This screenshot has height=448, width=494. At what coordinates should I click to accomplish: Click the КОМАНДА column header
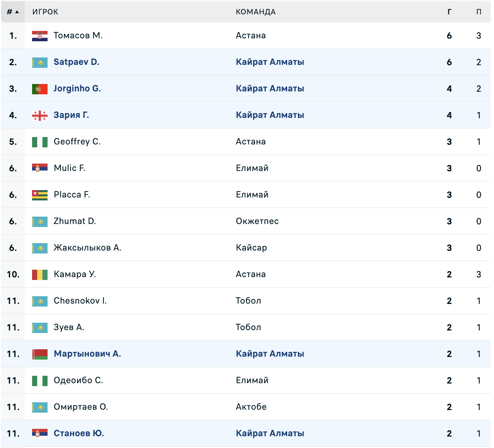(x=256, y=12)
